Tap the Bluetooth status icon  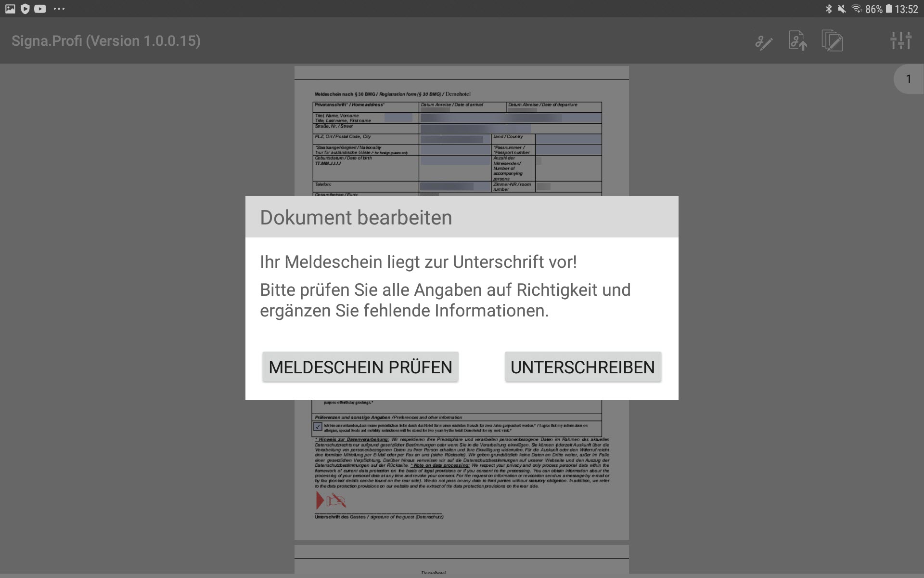pyautogui.click(x=828, y=9)
